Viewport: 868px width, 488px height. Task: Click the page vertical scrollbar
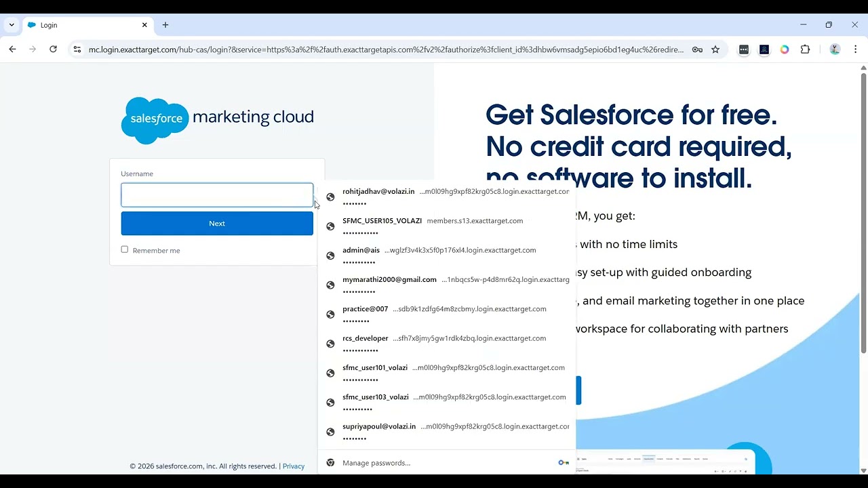click(x=863, y=212)
